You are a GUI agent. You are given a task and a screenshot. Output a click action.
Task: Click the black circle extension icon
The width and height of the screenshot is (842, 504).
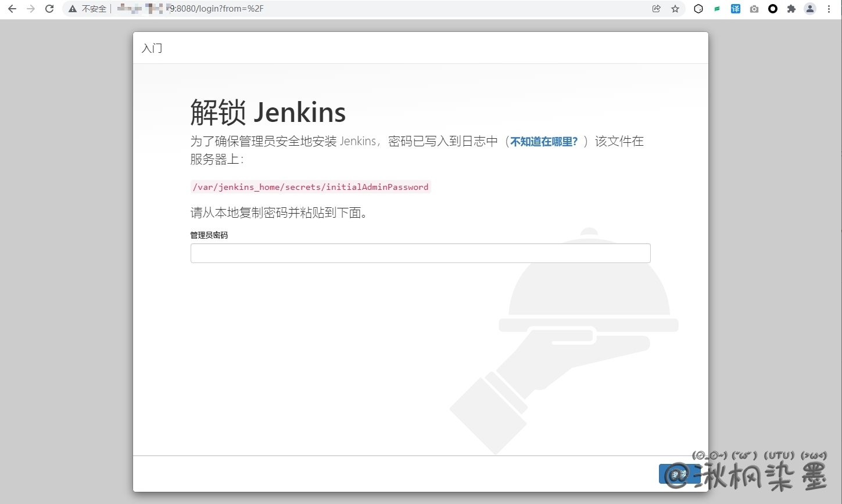click(773, 9)
